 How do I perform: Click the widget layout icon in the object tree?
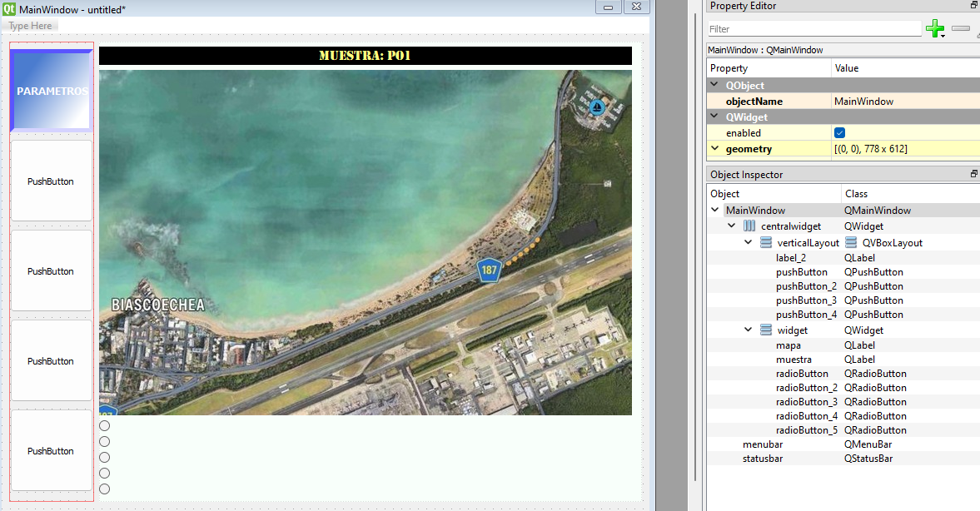point(766,330)
